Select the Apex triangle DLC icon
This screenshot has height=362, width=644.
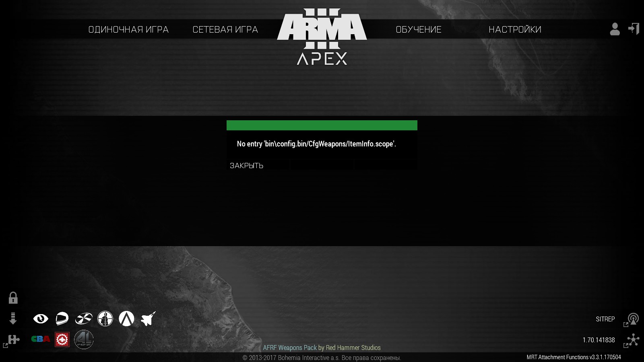point(126,319)
